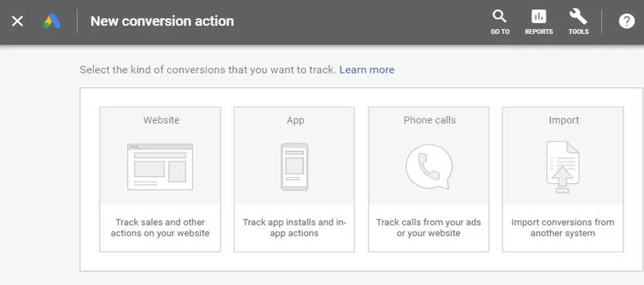Viewport: 644px width, 285px height.
Task: Click the smartphone illustration for App
Action: point(295,167)
